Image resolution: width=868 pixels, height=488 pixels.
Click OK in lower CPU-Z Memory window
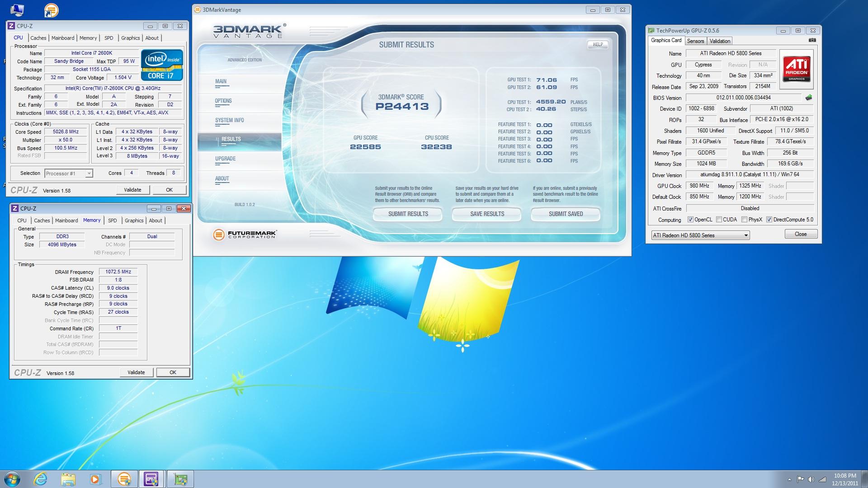click(173, 372)
